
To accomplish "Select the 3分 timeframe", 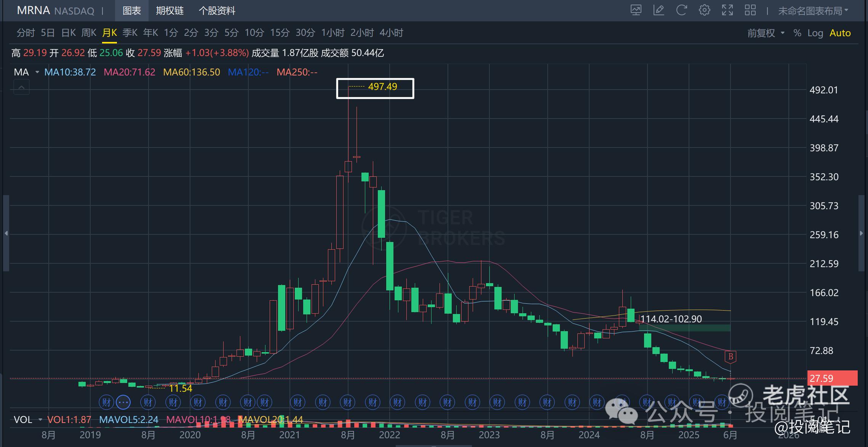I will (211, 33).
